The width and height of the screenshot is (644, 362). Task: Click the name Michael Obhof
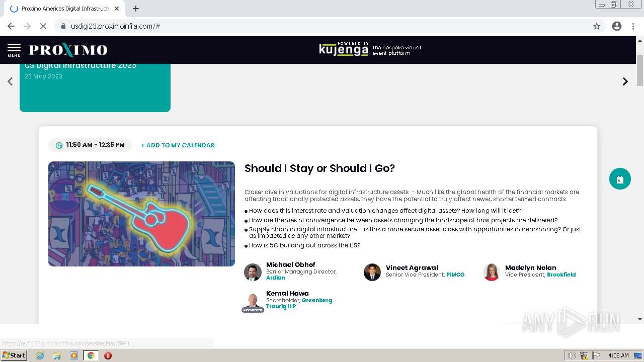tap(291, 264)
